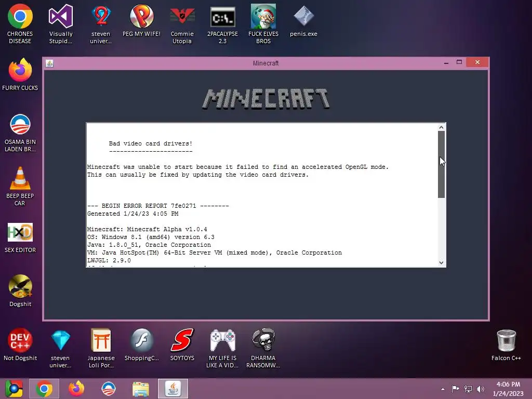The height and width of the screenshot is (399, 532).
Task: Click the error report scrollbar up arrow
Action: 441,127
